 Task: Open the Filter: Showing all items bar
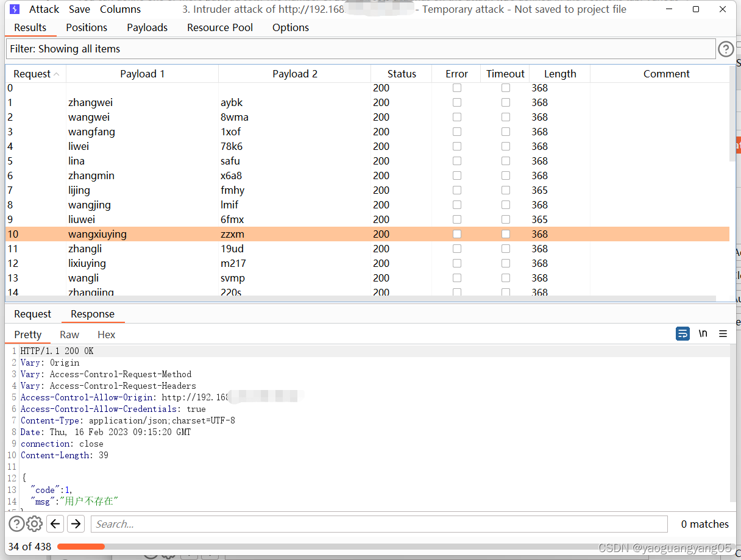pyautogui.click(x=360, y=49)
